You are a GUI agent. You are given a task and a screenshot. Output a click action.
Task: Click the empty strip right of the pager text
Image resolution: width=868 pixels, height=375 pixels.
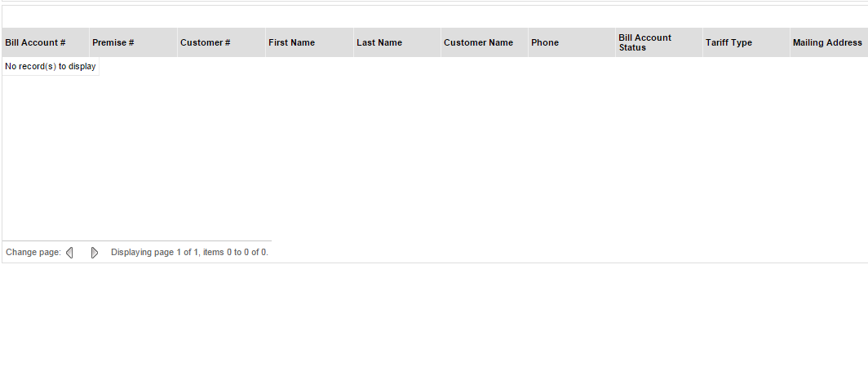pyautogui.click(x=571, y=252)
